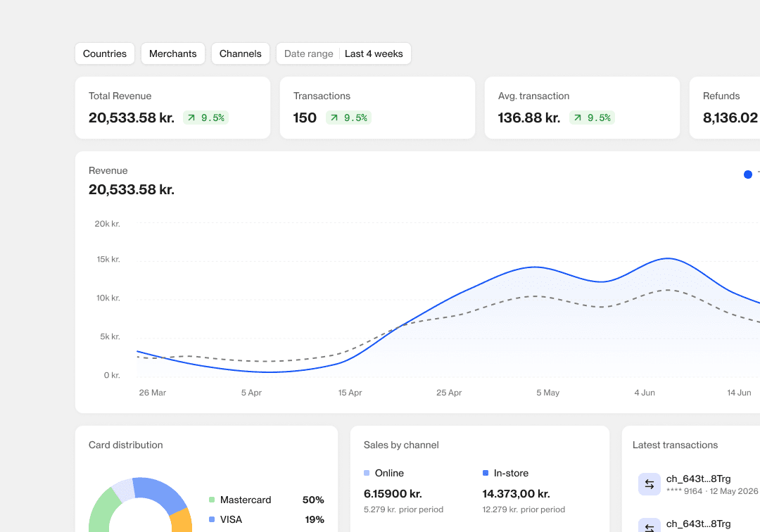The height and width of the screenshot is (532, 760).
Task: Open transaction ch_643t...8Trg dated 12 May 2026
Action: (698, 484)
